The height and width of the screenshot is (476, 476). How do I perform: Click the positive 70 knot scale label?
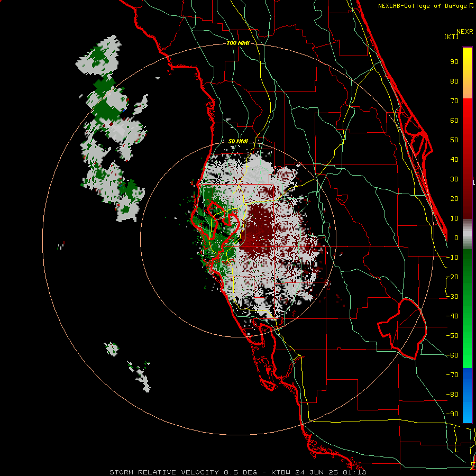coord(454,101)
